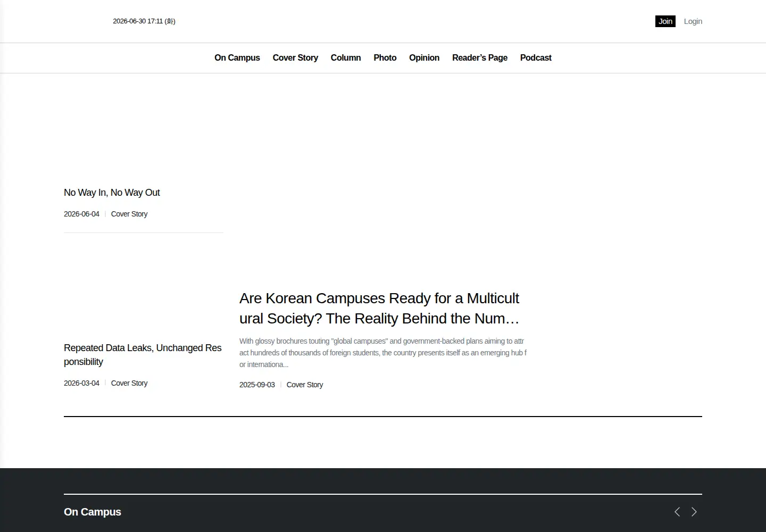Select Column in the navigation bar

(x=346, y=57)
